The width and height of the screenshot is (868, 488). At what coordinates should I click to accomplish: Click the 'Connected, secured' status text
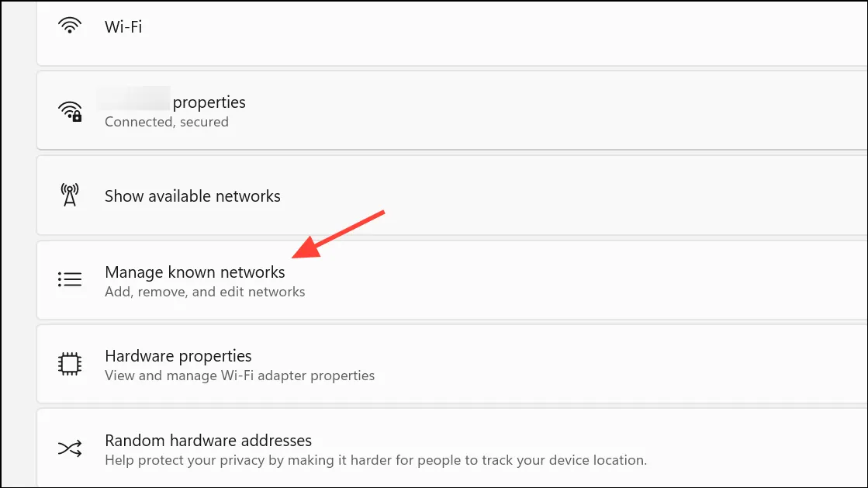click(167, 122)
